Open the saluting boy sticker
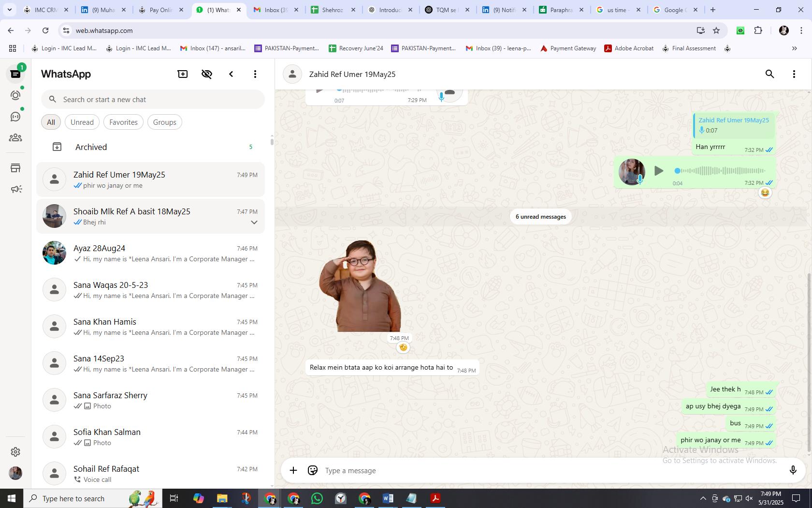 tap(360, 286)
